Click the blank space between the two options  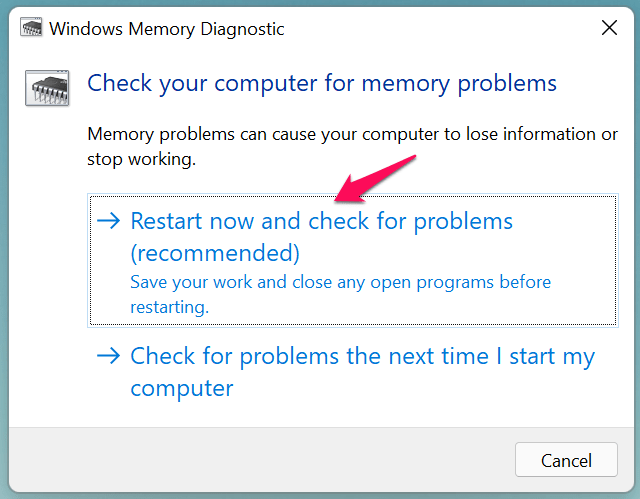point(350,333)
